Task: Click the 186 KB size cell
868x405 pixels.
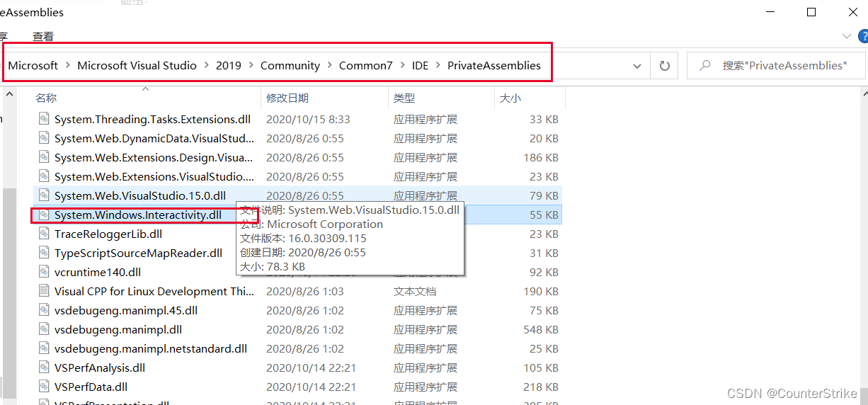Action: 541,157
